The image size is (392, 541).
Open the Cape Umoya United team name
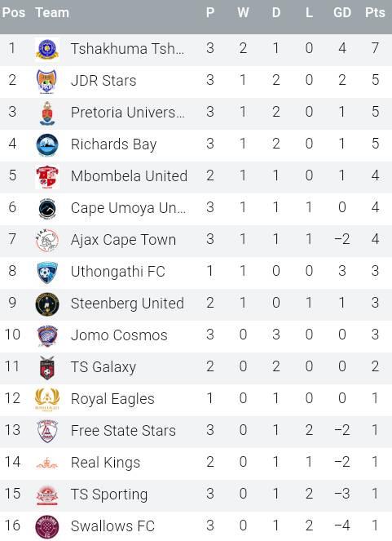point(128,208)
